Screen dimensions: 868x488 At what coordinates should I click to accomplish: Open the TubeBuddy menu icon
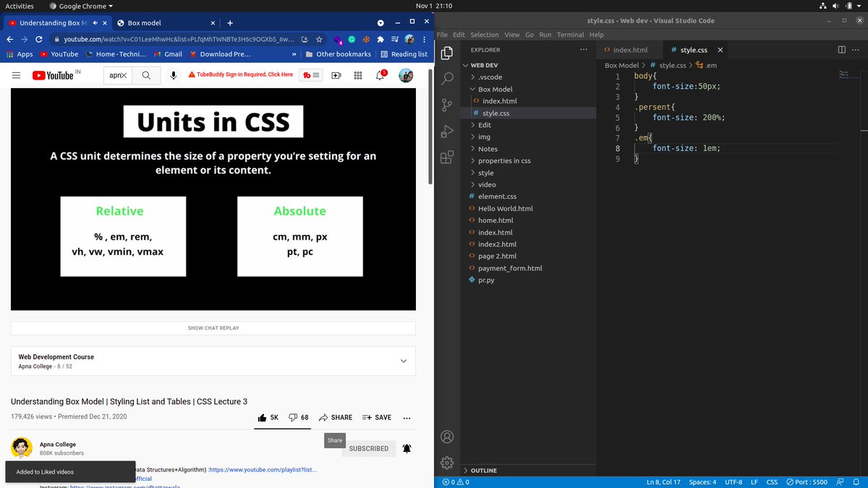312,75
